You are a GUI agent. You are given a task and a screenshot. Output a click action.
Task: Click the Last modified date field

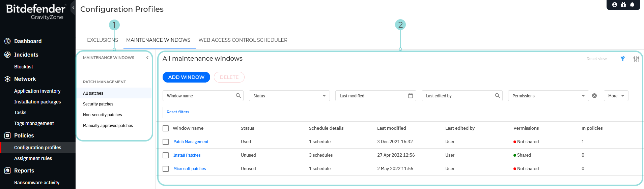(x=376, y=96)
